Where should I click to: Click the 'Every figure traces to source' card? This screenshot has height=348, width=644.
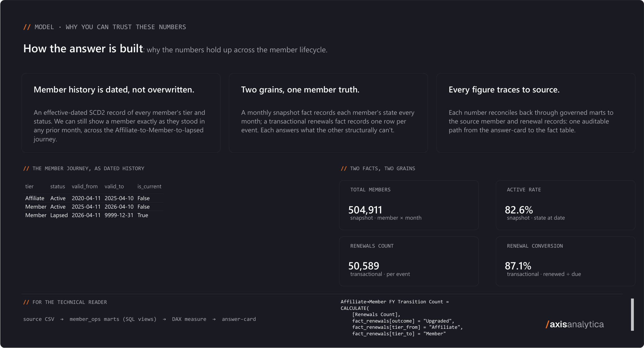click(536, 113)
